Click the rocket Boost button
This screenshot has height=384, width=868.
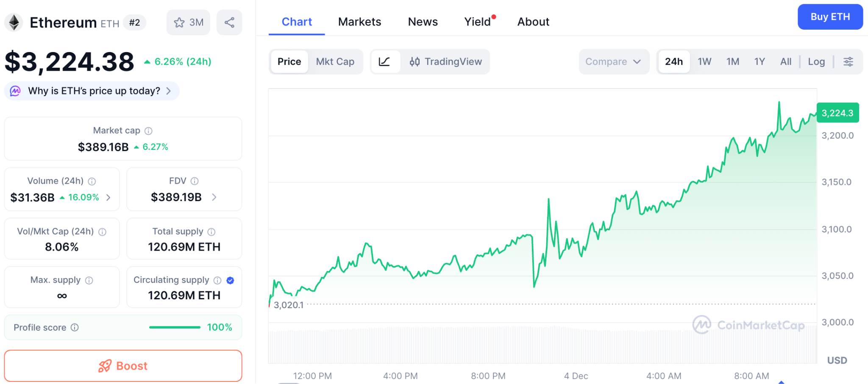point(123,366)
